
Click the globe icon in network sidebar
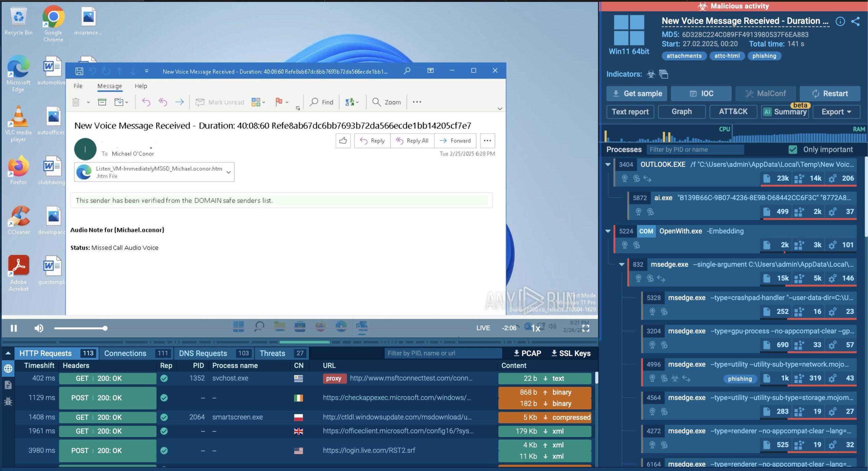(x=8, y=368)
